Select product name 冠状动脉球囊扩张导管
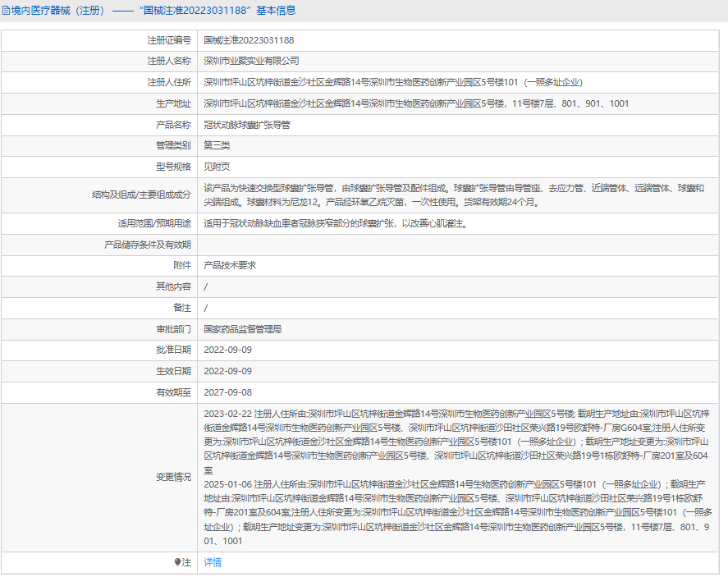This screenshot has width=728, height=577. coord(247,125)
